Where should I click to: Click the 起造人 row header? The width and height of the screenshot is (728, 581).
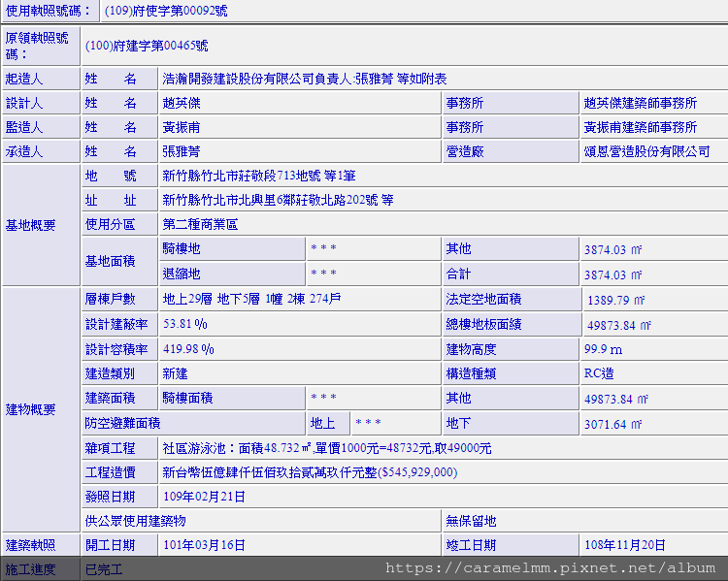(41, 79)
